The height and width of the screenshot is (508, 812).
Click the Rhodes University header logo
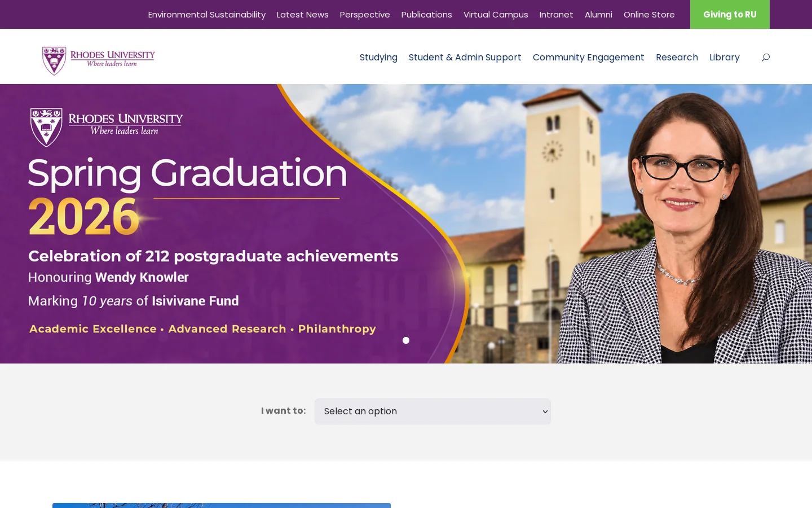[99, 60]
